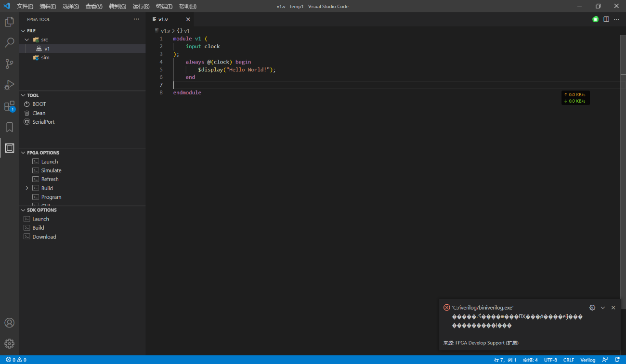Screen dimensions: 626x364
Task: Click the VS Code logo in title bar
Action: (7, 6)
